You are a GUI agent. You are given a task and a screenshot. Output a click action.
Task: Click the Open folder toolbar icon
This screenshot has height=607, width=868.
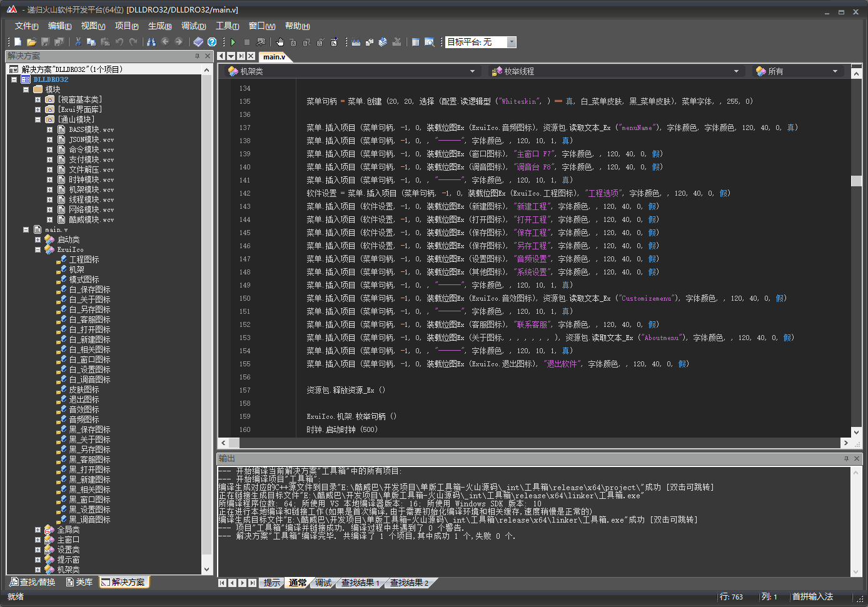coord(31,42)
